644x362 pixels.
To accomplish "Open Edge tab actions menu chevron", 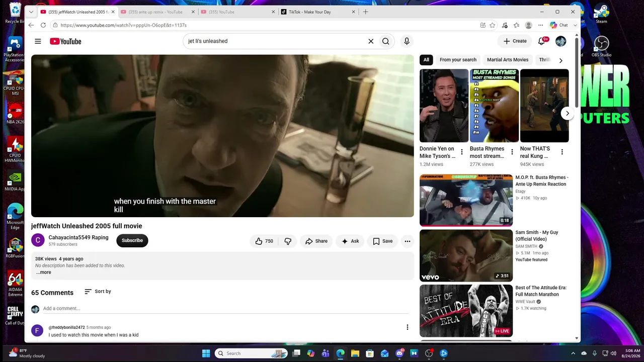I will 31,12.
